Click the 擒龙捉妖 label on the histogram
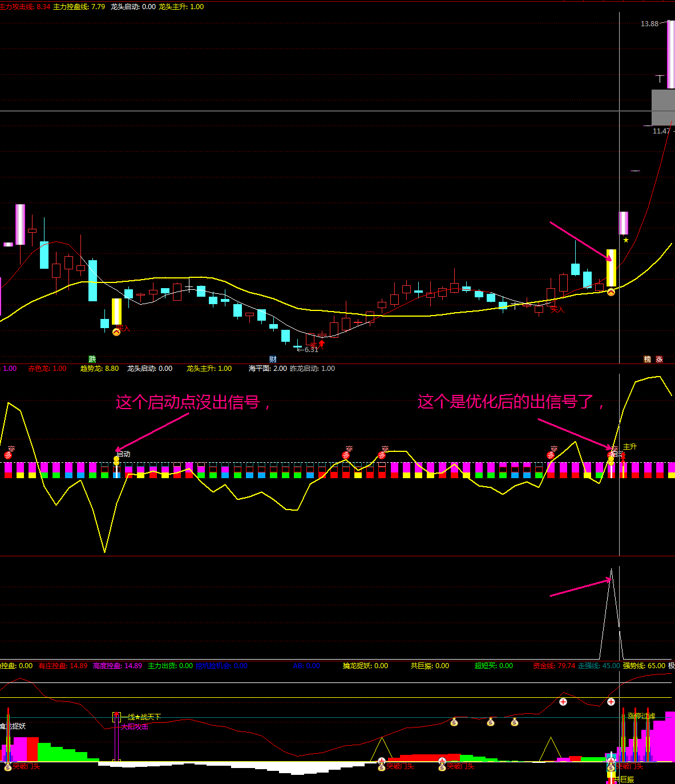The image size is (675, 784). 13,726
